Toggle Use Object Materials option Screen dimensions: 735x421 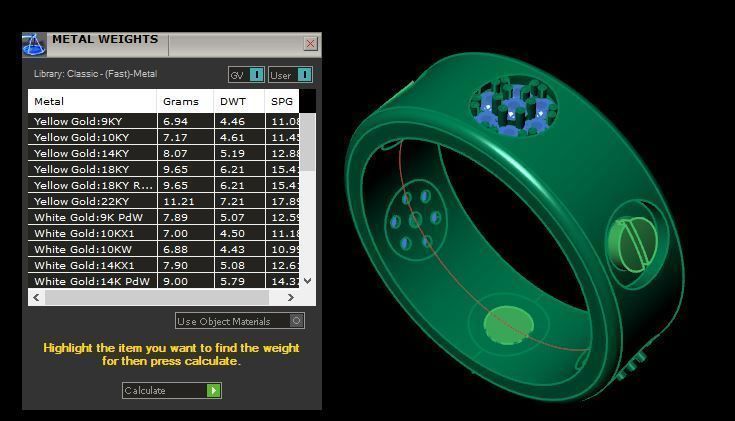(x=240, y=321)
